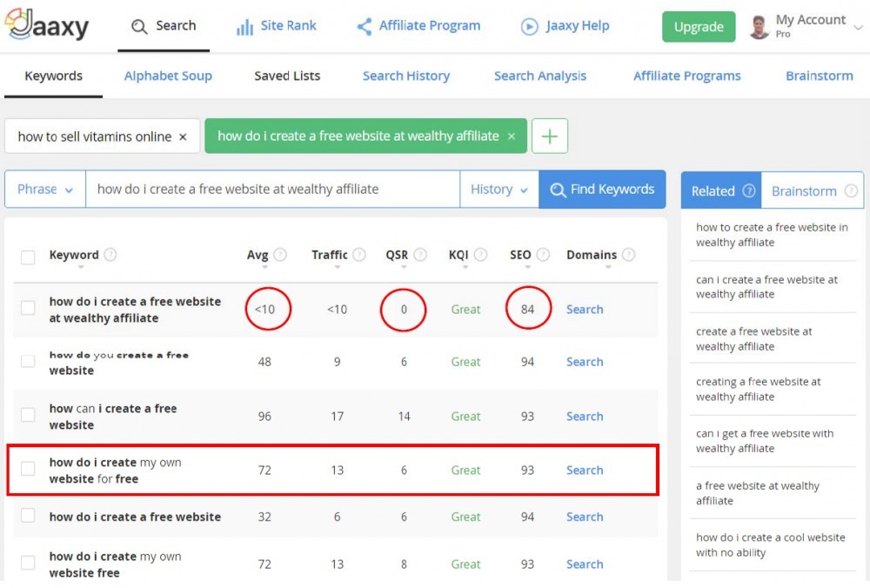Expand the My Account menu
The width and height of the screenshot is (870, 588).
(x=858, y=27)
